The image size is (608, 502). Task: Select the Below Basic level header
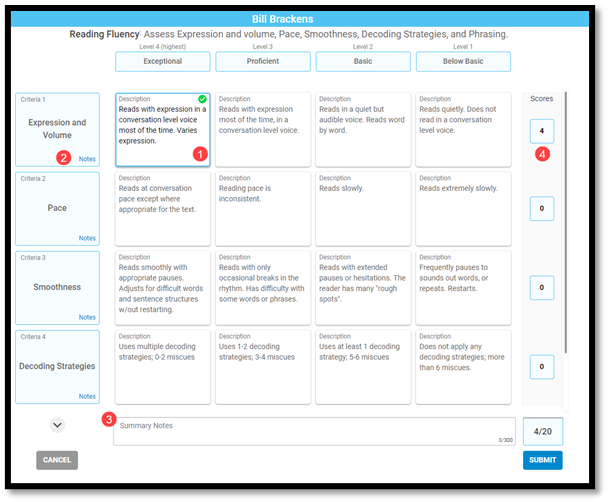pos(463,61)
